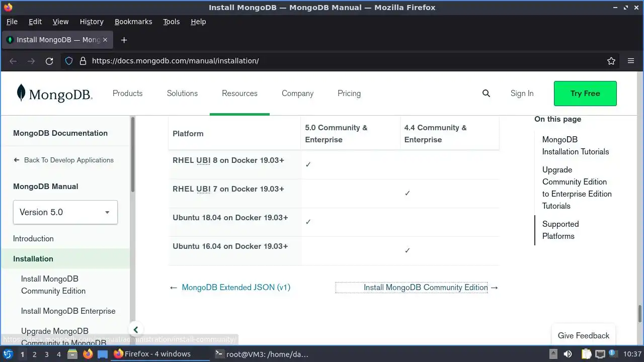The height and width of the screenshot is (362, 644).
Task: Click the left arrow beside Back To Develop Applications
Action: point(17,160)
